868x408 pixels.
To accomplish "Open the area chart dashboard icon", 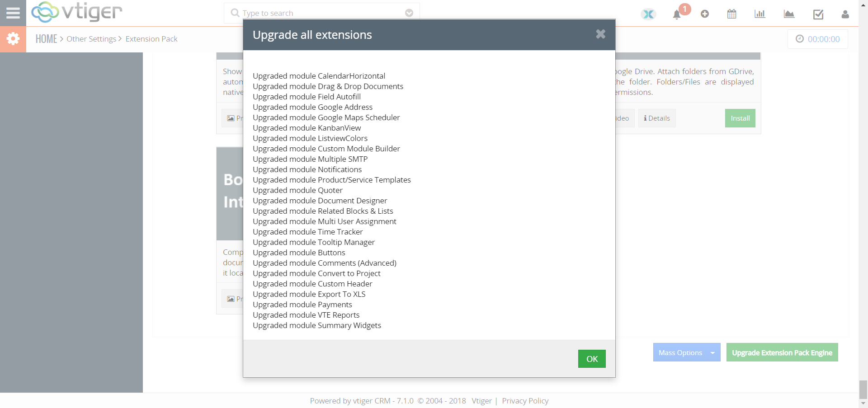I will pyautogui.click(x=789, y=14).
